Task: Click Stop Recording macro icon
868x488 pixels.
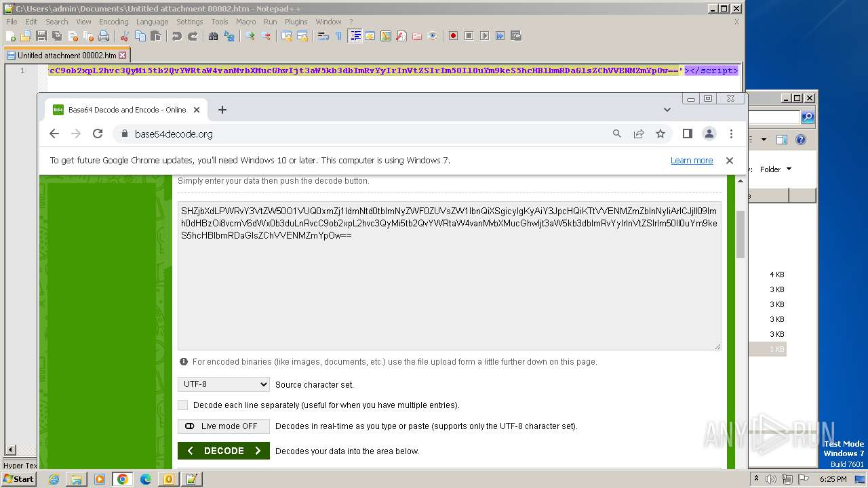Action: click(469, 36)
